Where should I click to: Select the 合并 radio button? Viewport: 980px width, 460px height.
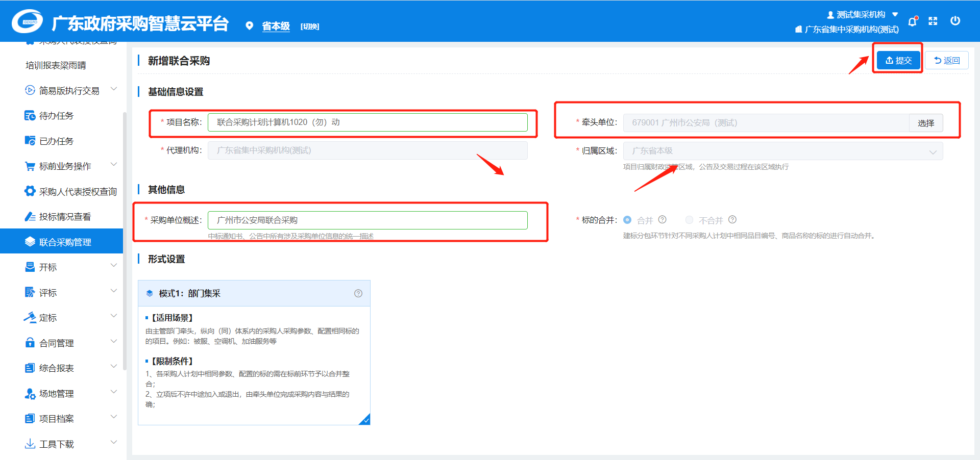click(x=627, y=220)
